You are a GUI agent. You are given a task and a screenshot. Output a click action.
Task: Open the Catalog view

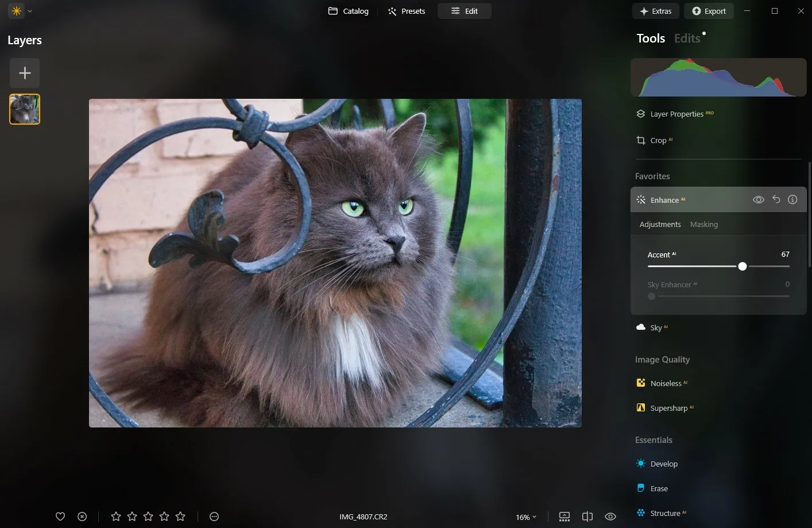pos(349,11)
